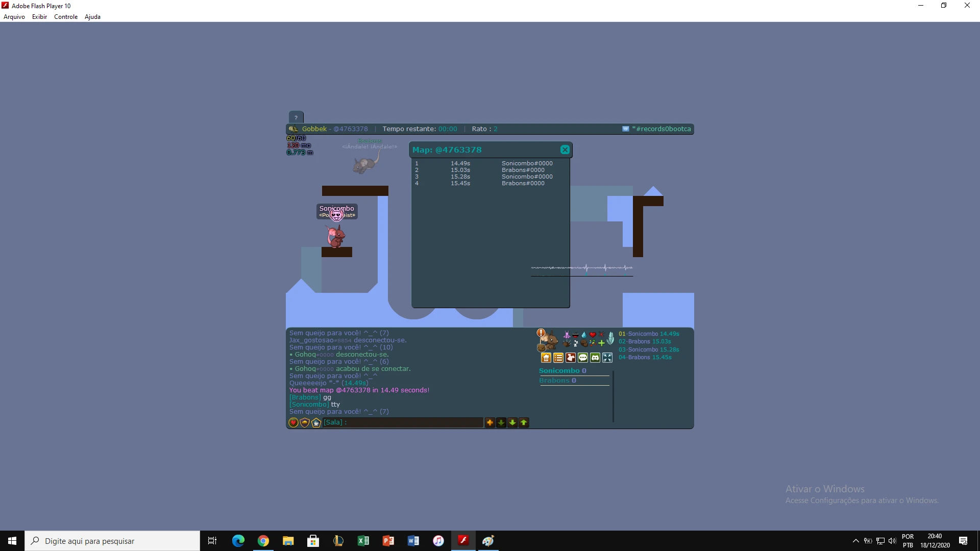Open Microsoft Edge from the taskbar
The height and width of the screenshot is (551, 980).
click(x=238, y=541)
